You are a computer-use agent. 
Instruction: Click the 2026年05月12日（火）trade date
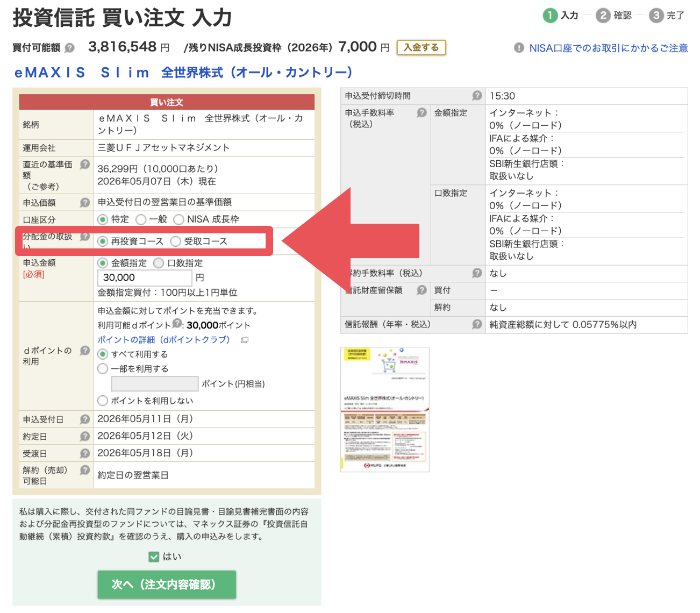[x=145, y=436]
